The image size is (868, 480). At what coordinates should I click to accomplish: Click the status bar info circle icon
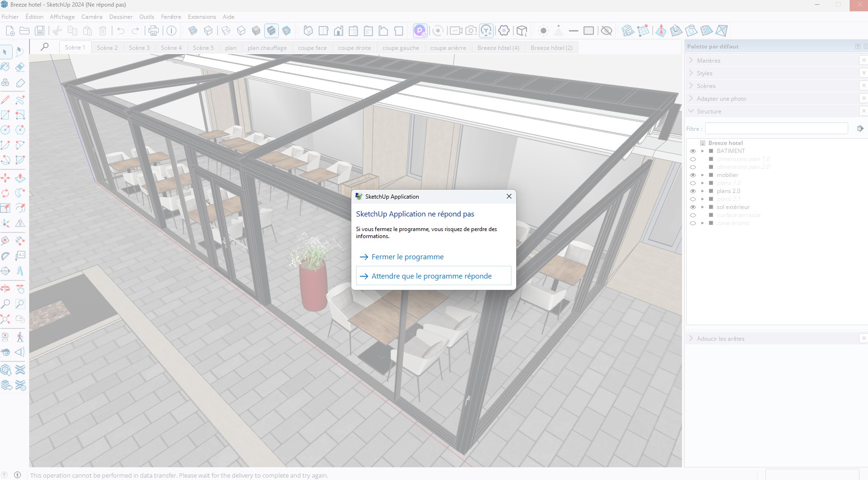17,475
